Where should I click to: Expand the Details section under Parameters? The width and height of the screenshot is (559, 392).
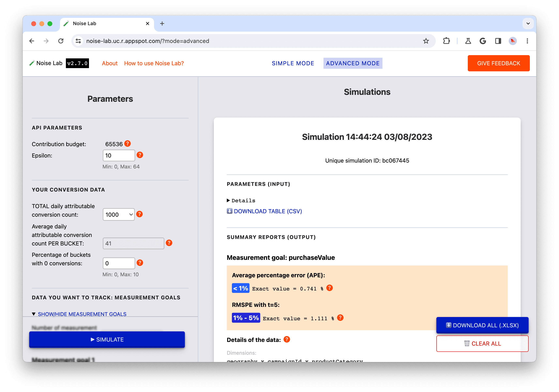click(240, 200)
